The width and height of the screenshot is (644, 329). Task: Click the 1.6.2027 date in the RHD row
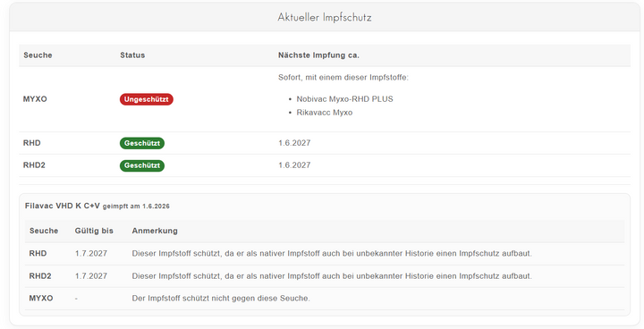pos(294,143)
